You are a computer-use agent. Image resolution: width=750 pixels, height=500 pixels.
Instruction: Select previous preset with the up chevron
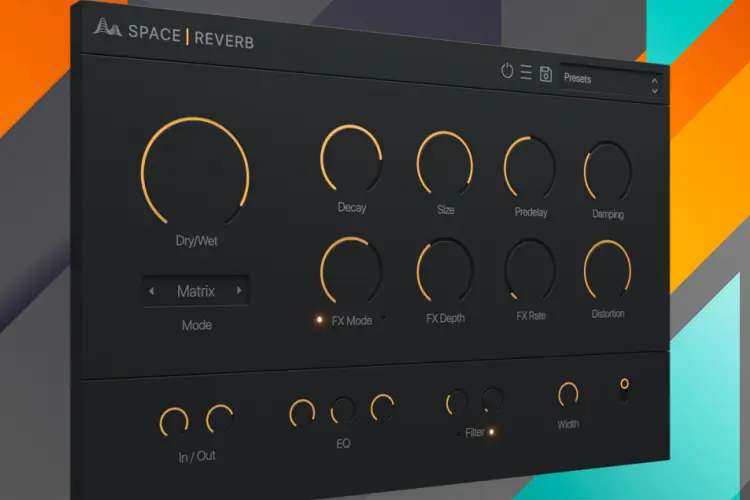pyautogui.click(x=654, y=81)
